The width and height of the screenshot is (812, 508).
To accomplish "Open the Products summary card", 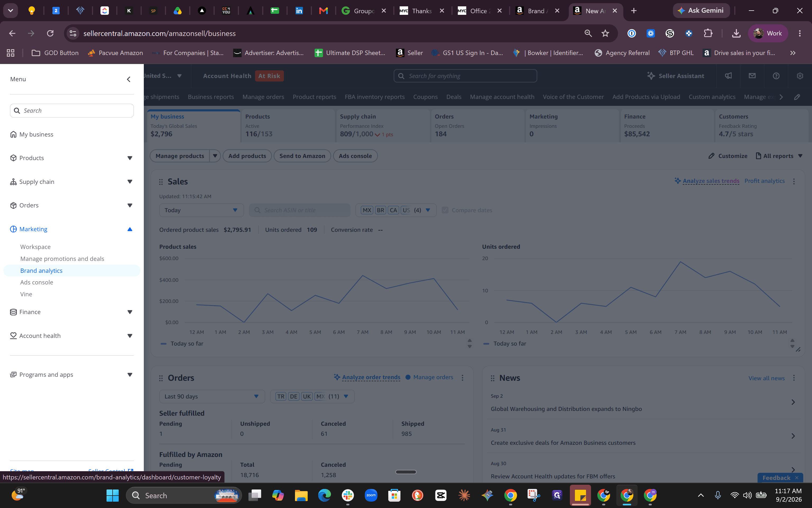I will pyautogui.click(x=288, y=126).
